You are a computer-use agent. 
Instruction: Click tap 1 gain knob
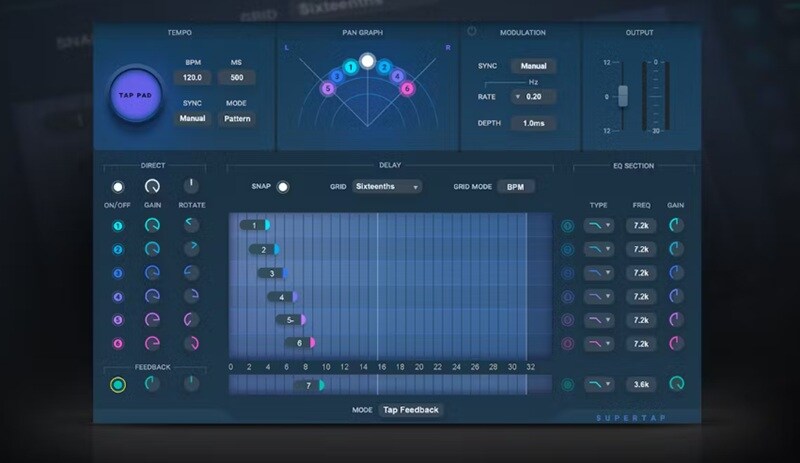tap(152, 225)
